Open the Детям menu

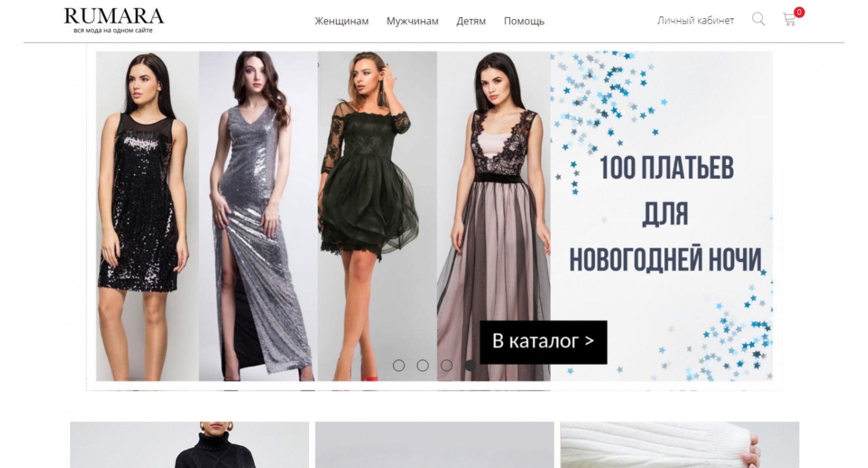click(471, 21)
